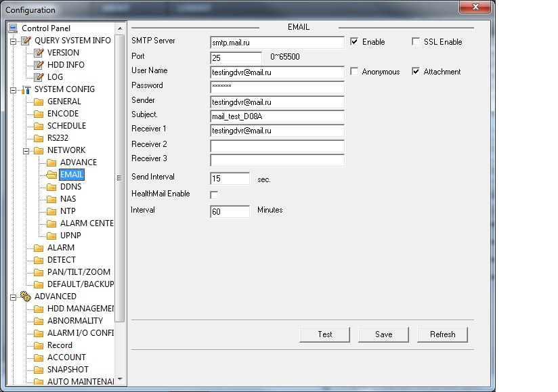Click the NETWORK folder icon
The image size is (558, 392).
click(x=39, y=150)
